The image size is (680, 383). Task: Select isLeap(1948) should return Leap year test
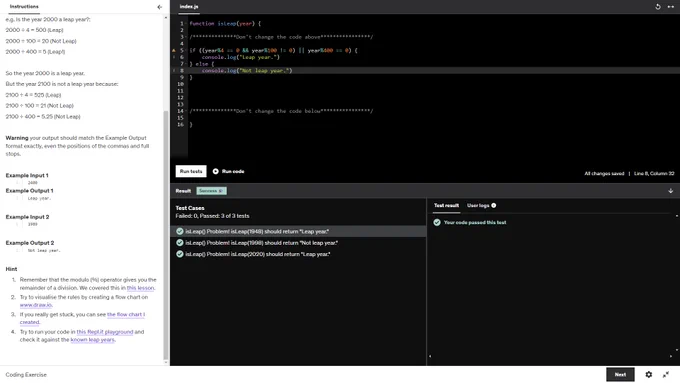(x=298, y=232)
